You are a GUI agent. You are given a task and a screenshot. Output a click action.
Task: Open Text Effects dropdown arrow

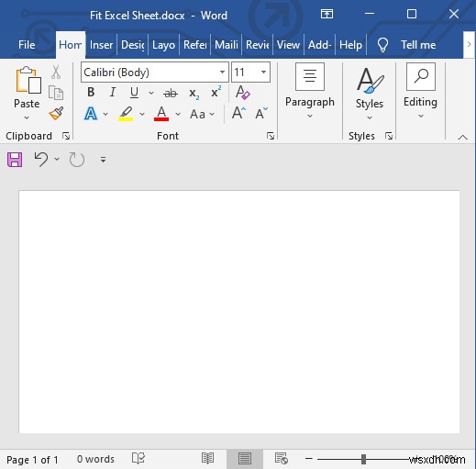(105, 114)
